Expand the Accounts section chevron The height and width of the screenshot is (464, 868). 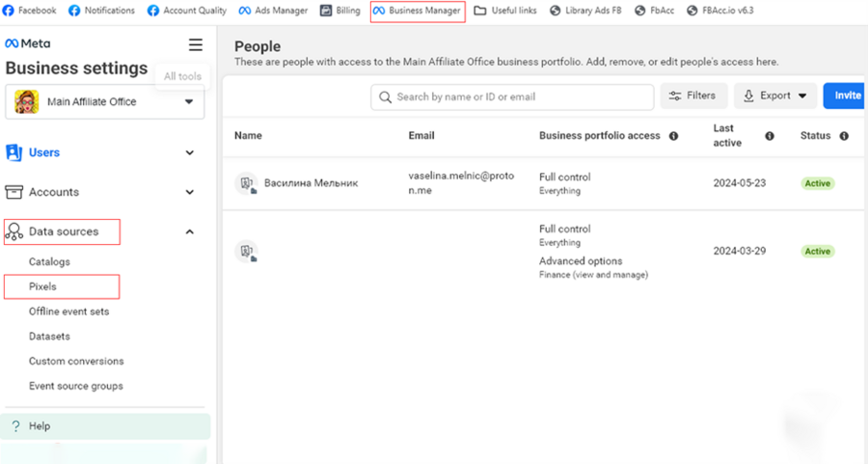point(189,192)
